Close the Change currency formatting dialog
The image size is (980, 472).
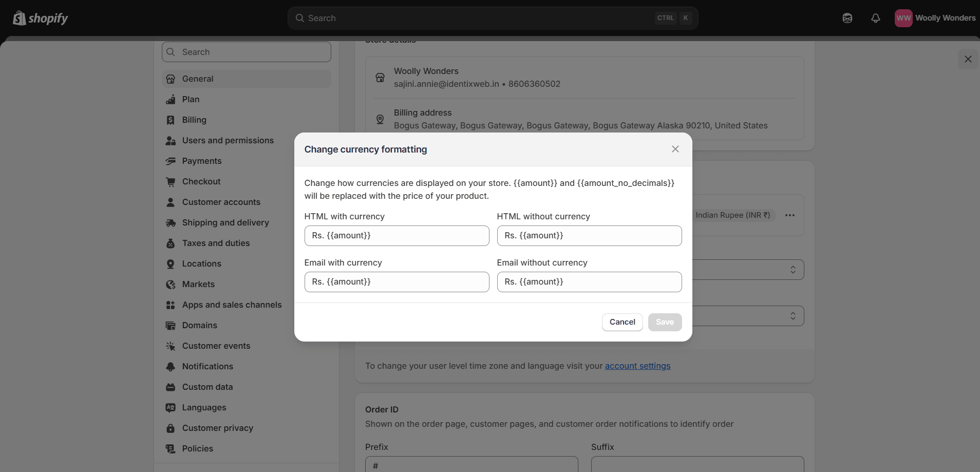point(675,149)
